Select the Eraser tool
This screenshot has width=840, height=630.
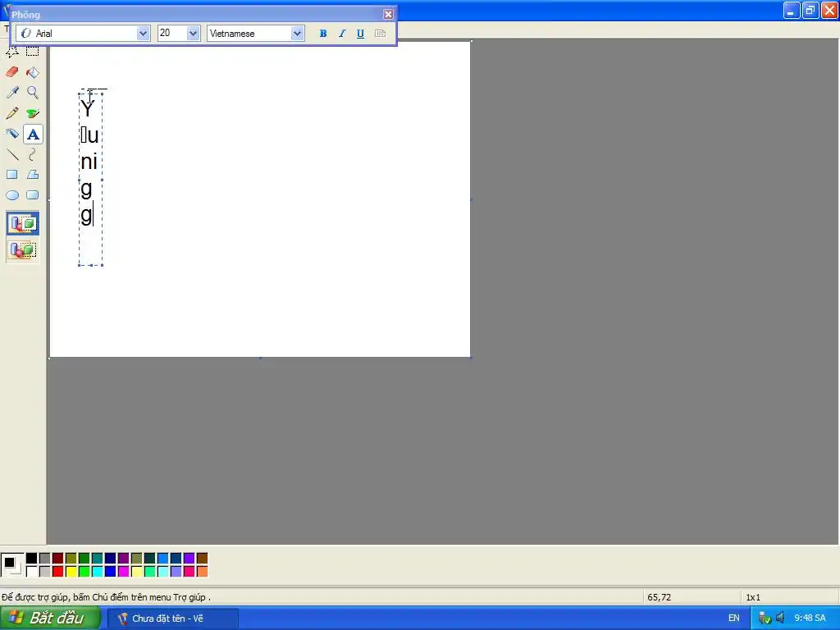(x=12, y=72)
